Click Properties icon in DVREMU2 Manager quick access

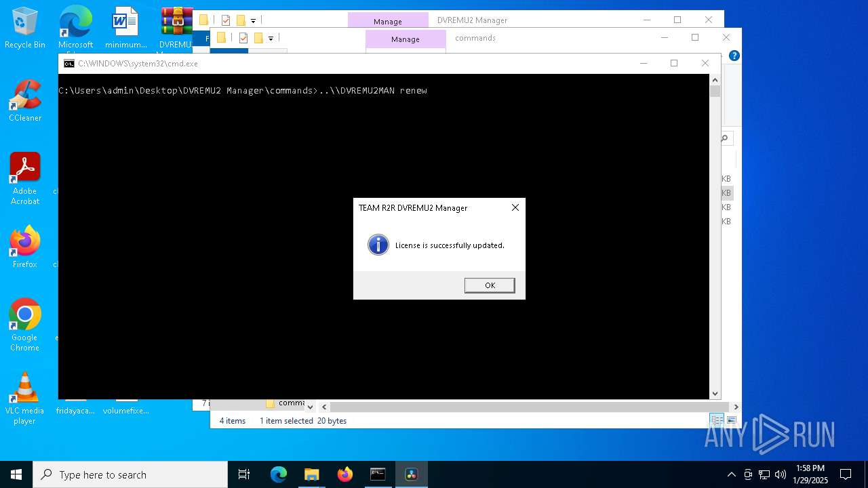[226, 20]
